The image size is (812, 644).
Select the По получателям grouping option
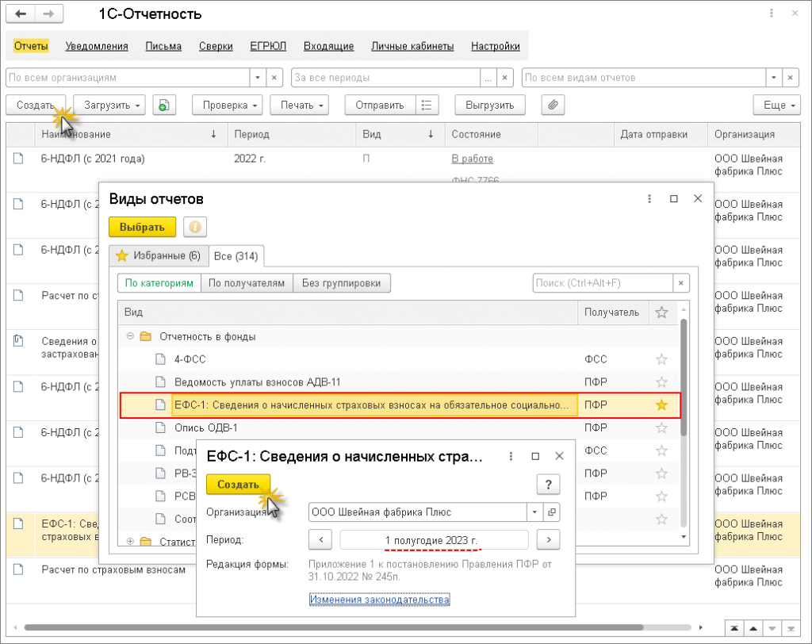[246, 283]
